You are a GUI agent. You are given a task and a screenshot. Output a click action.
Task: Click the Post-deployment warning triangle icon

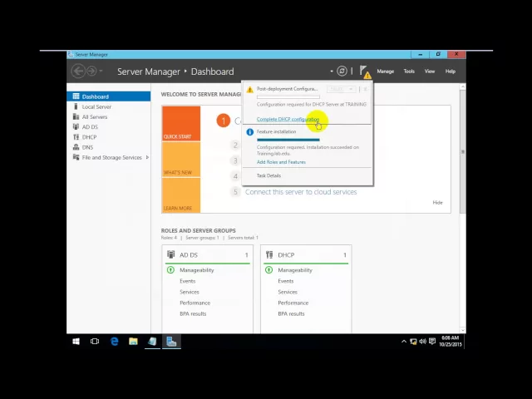point(249,90)
